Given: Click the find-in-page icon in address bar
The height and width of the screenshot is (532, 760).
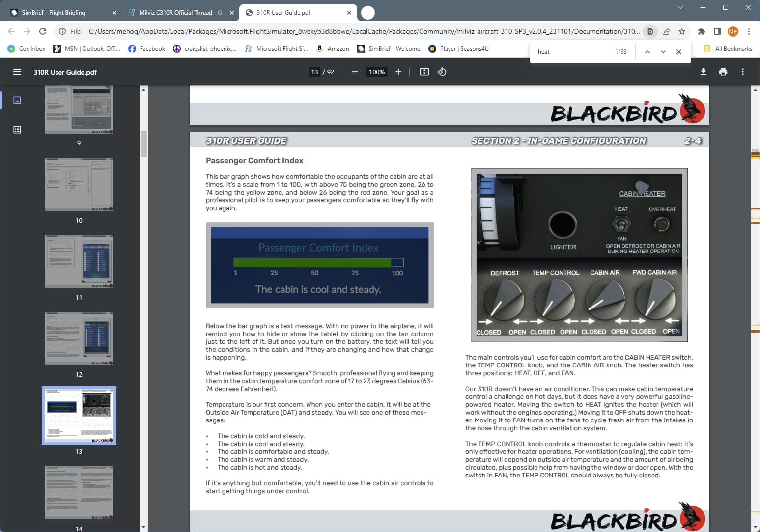Looking at the screenshot, I should 650,31.
